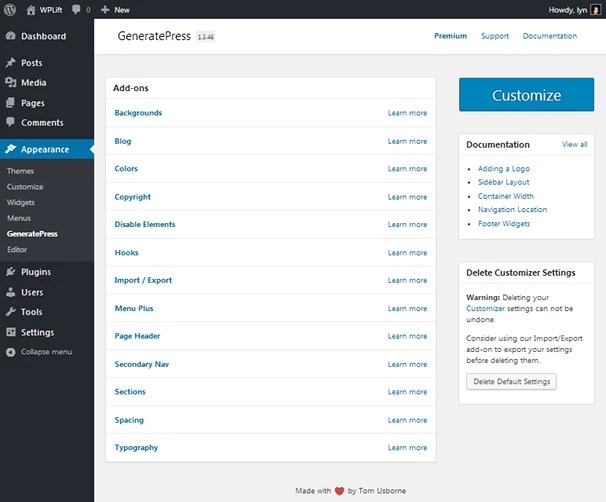Image resolution: width=606 pixels, height=502 pixels.
Task: Click View all documentation link
Action: tap(575, 144)
